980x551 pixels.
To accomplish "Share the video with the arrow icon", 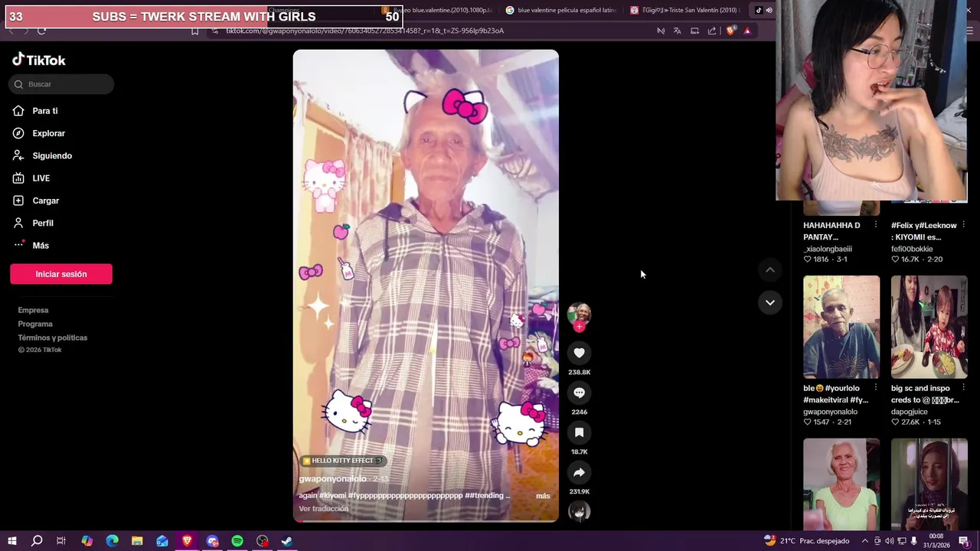I will coord(579,472).
